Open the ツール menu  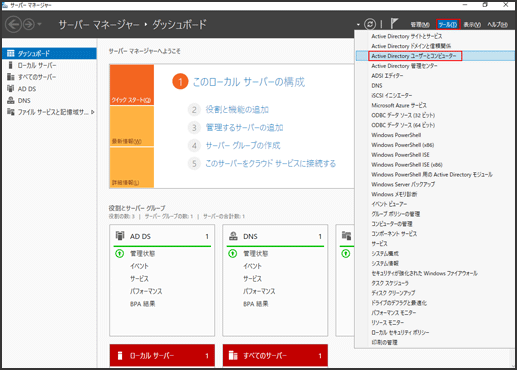tap(448, 24)
